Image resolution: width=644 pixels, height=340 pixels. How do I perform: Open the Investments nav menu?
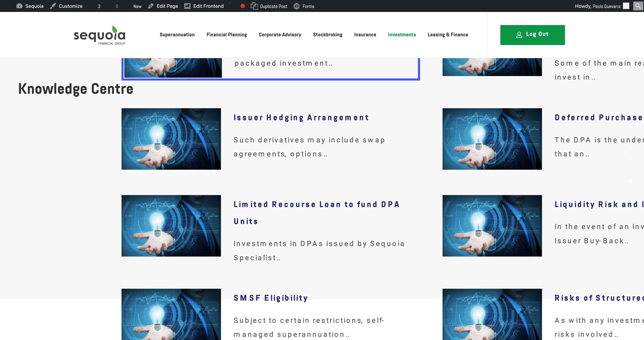pyautogui.click(x=402, y=35)
